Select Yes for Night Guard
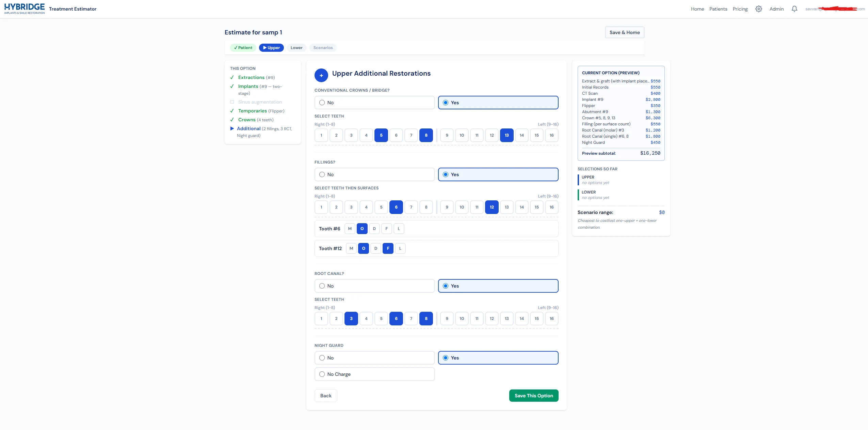The height and width of the screenshot is (430, 868). click(498, 358)
